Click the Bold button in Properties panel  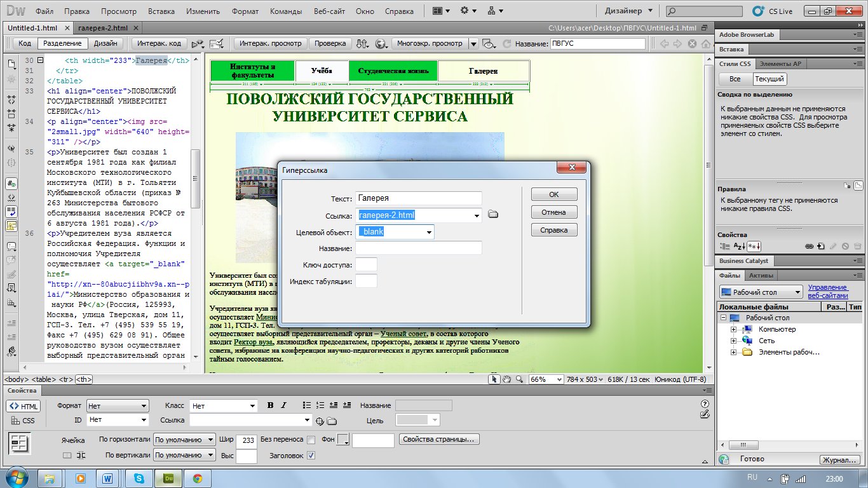tap(270, 405)
